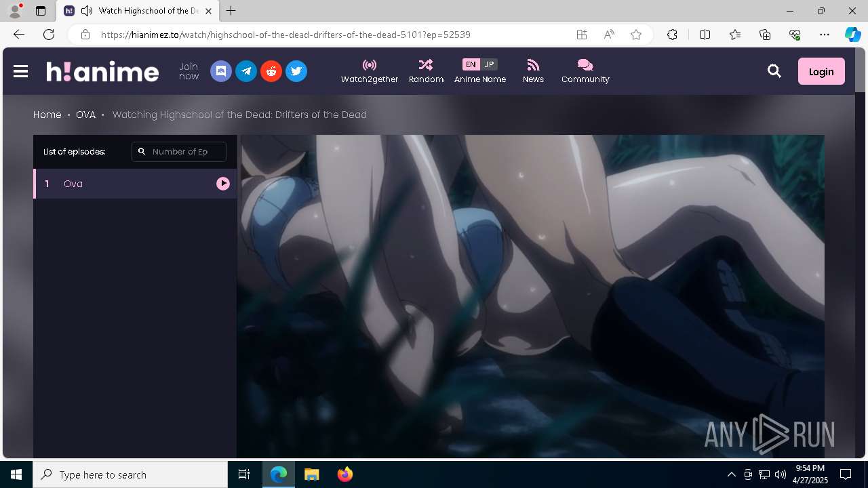Mute the tab via speaker icon
868x488 pixels.
click(x=86, y=11)
